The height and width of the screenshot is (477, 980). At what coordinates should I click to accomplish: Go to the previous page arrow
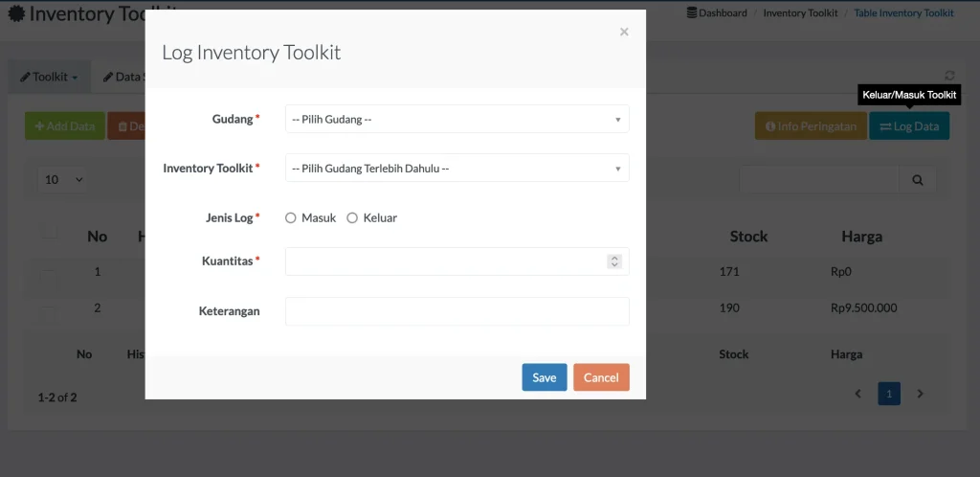[x=858, y=394]
